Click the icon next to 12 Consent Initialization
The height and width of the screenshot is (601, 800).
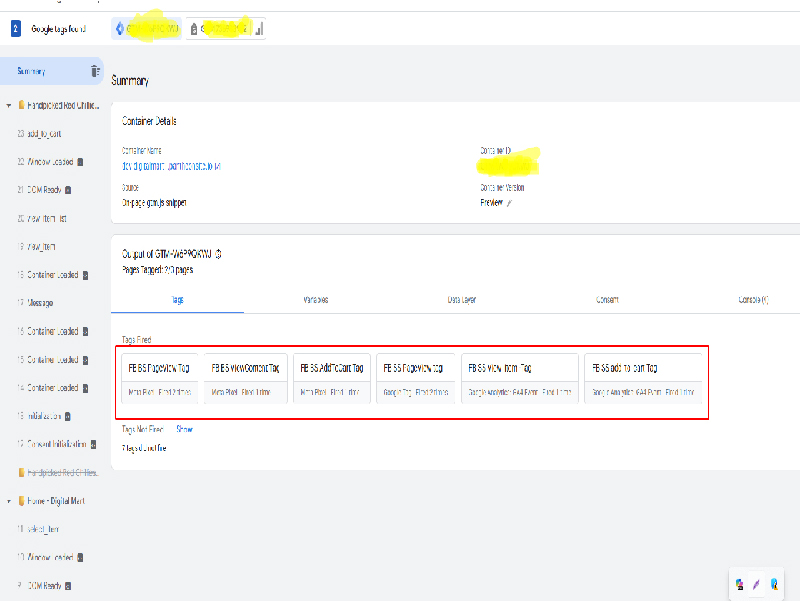[93, 444]
